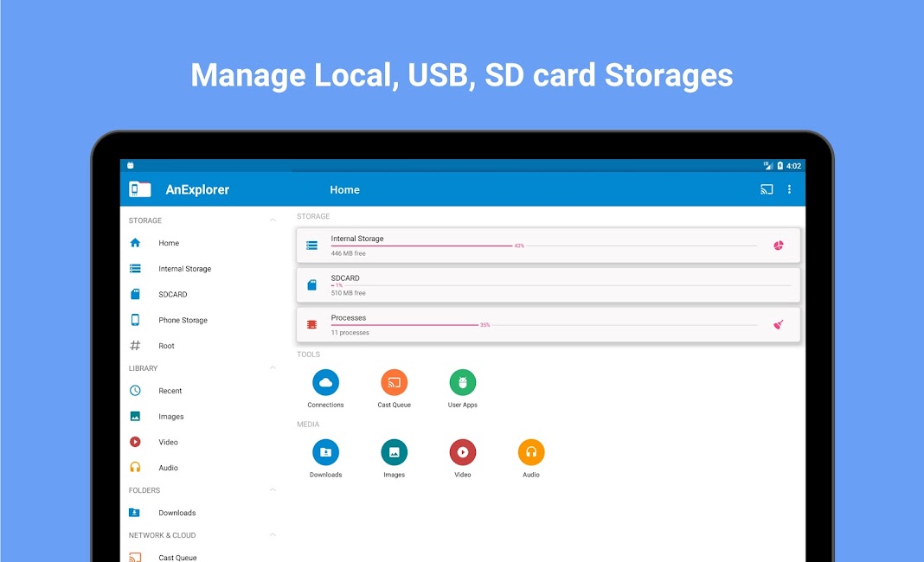Click the '510 MB free' text
Viewport: 924px width, 562px height.
(349, 293)
